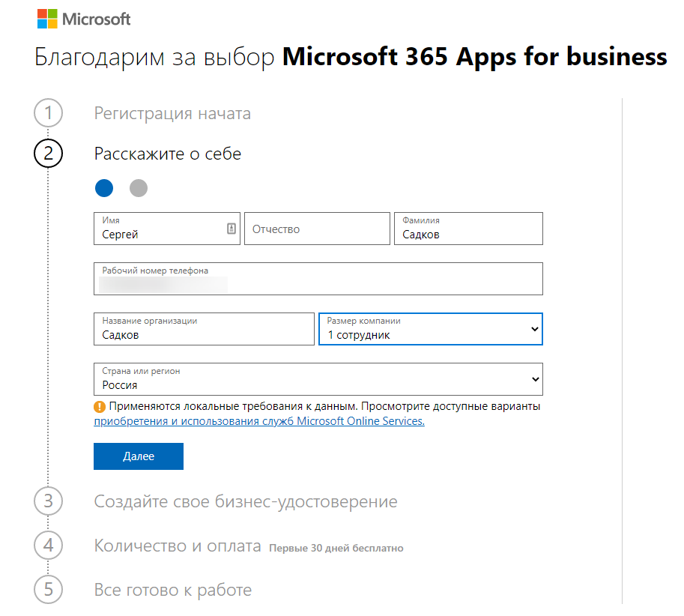Click the contact card icon in Имя field
684x616 pixels.
tap(231, 229)
